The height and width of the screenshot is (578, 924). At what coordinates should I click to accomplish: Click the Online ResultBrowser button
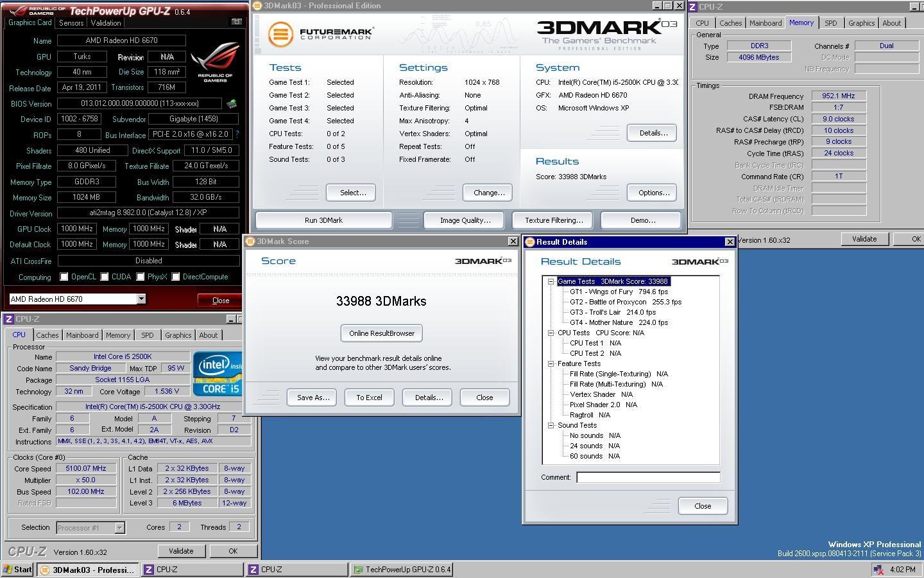click(382, 333)
